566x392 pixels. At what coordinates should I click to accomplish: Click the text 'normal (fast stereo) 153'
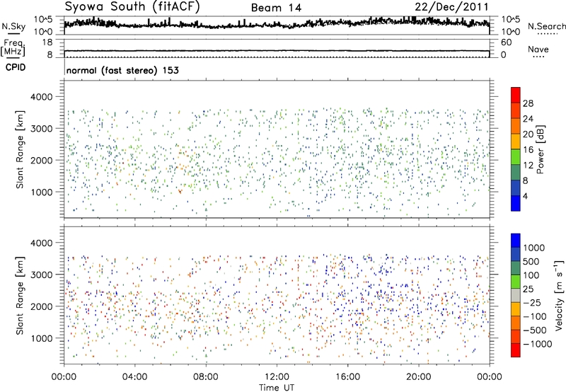122,70
